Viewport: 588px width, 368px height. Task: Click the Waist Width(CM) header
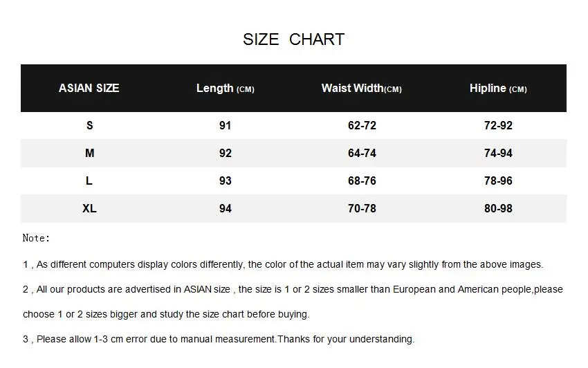pyautogui.click(x=362, y=88)
